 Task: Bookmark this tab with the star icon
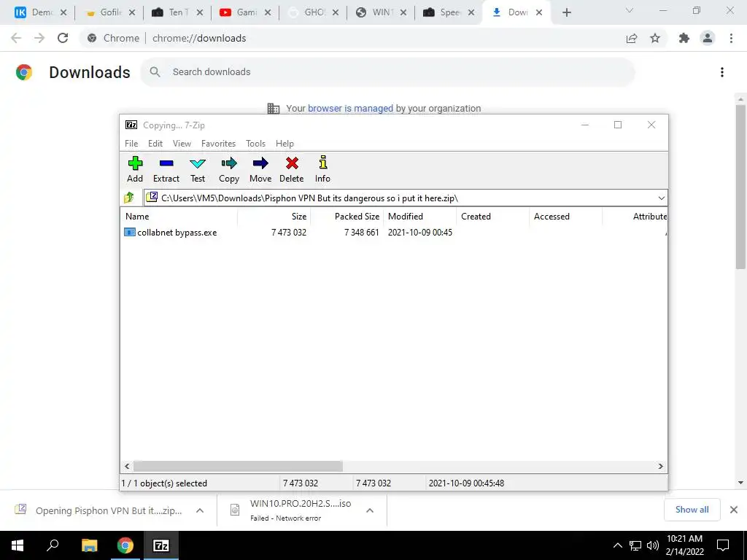(x=655, y=38)
